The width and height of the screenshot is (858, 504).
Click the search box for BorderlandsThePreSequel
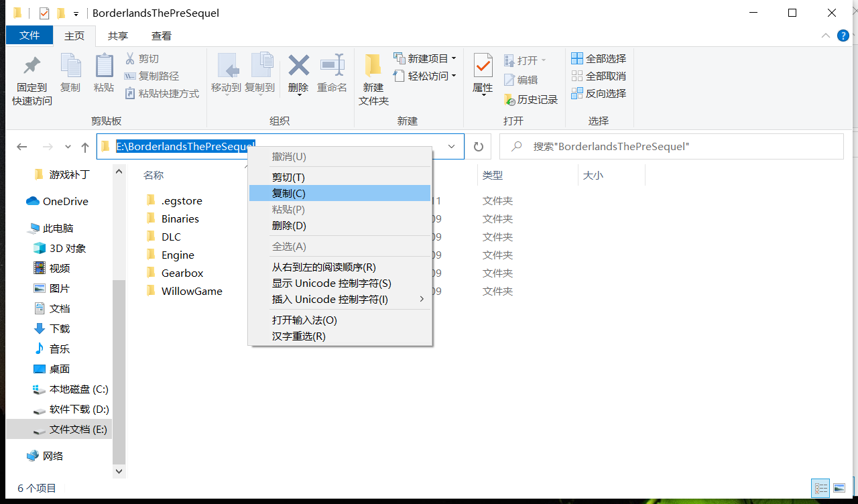(672, 146)
